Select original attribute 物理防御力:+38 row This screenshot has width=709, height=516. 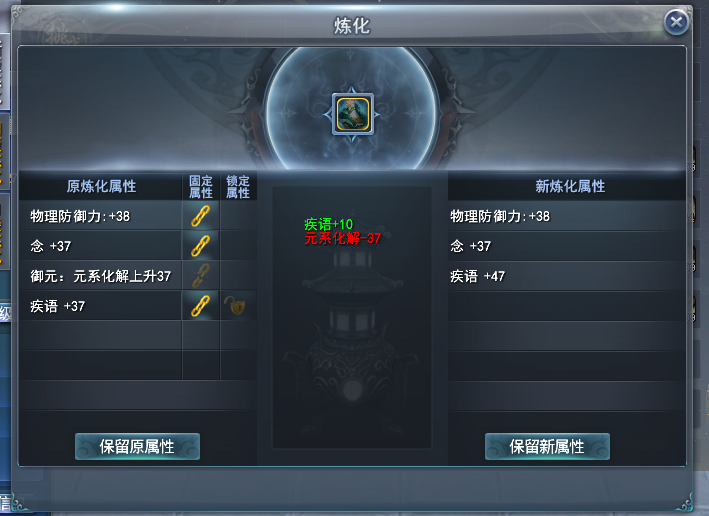(x=100, y=216)
